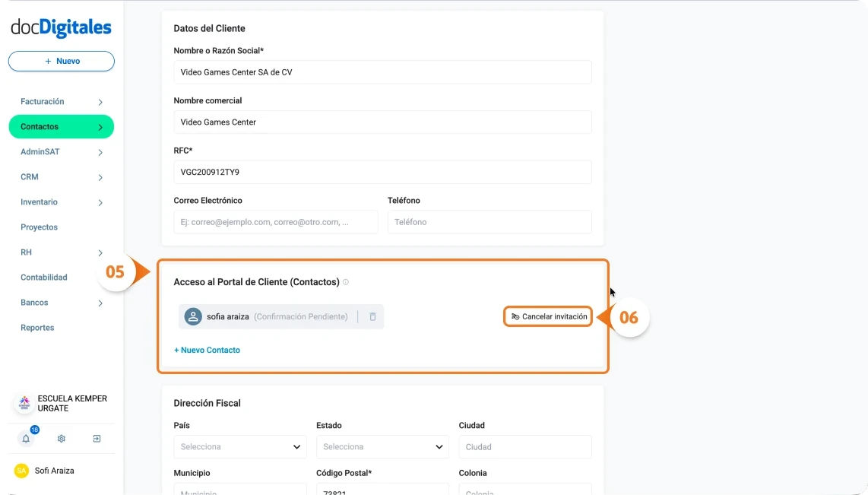The height and width of the screenshot is (495, 868).
Task: Click the Correo Electrónico input field
Action: (276, 221)
